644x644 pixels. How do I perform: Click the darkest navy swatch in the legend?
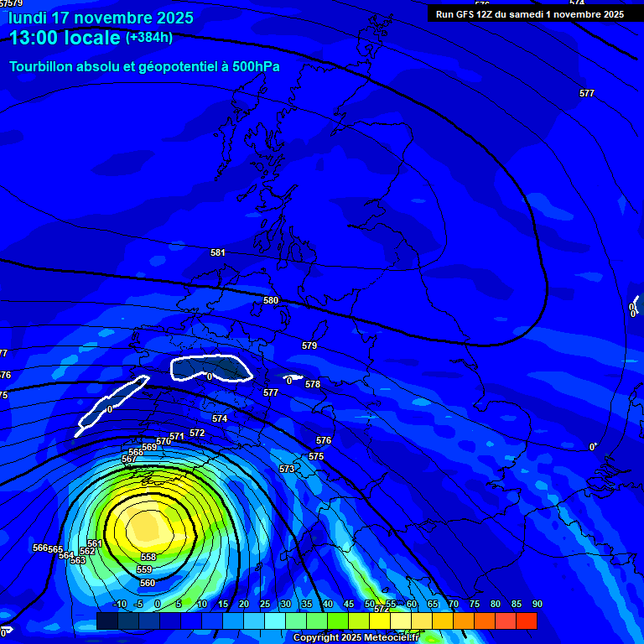click(x=106, y=621)
